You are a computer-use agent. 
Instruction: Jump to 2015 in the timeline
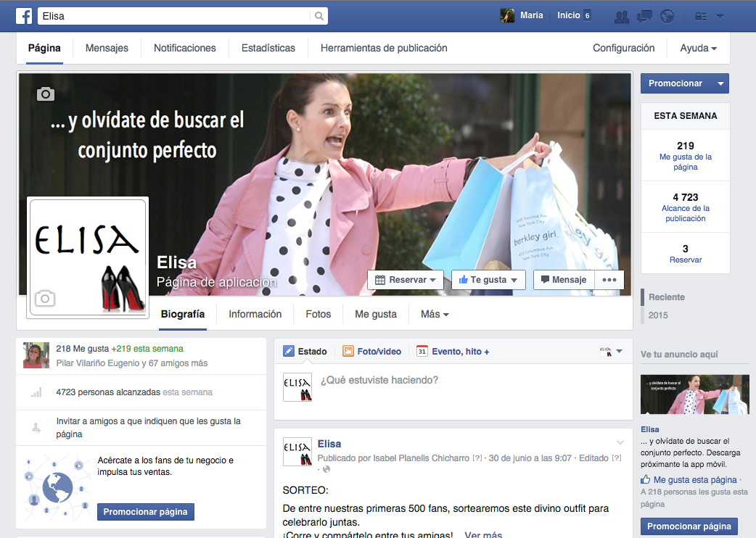click(x=657, y=315)
